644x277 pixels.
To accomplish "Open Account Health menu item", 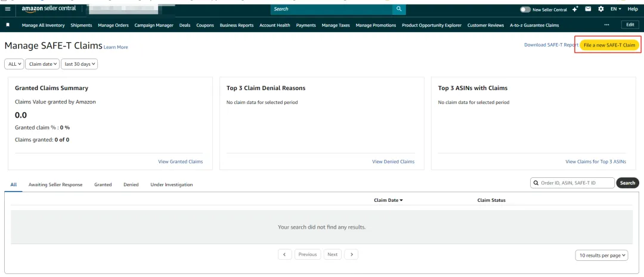I will (x=275, y=25).
